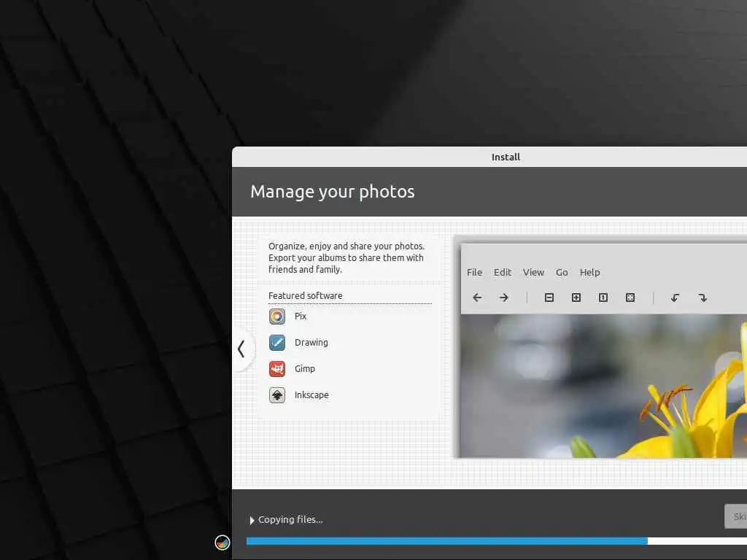Click the rotate right icon
The width and height of the screenshot is (747, 560).
click(x=703, y=298)
